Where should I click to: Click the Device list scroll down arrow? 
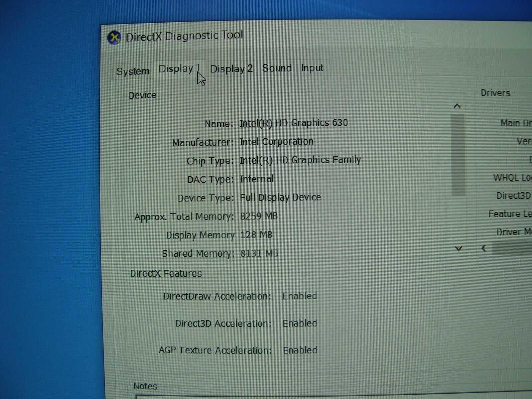tap(459, 248)
